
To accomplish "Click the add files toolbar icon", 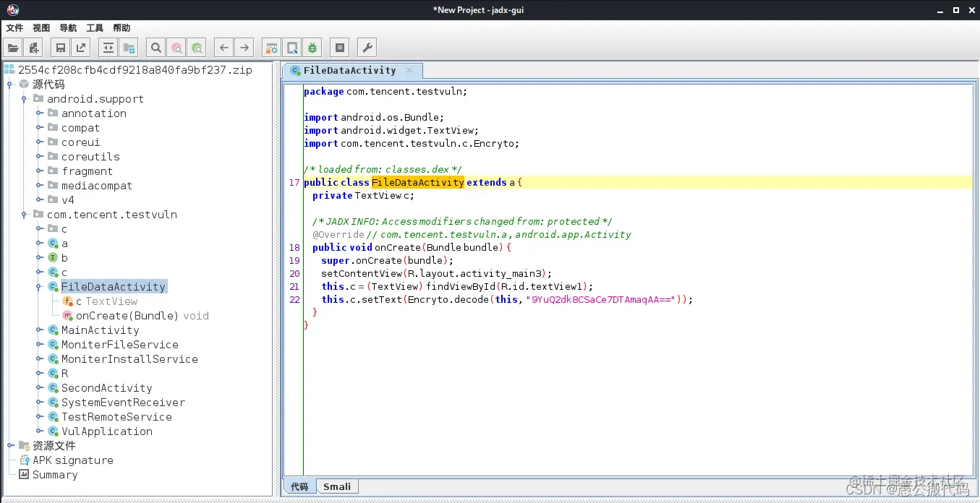I will pyautogui.click(x=33, y=48).
